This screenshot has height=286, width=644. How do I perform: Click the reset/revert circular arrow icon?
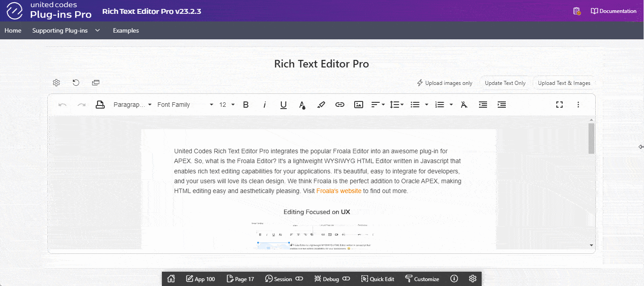click(x=76, y=83)
